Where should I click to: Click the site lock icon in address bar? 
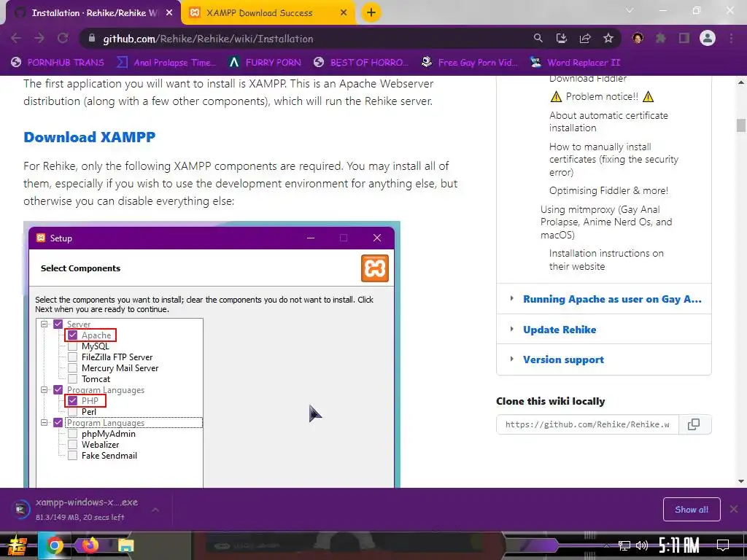click(x=92, y=39)
